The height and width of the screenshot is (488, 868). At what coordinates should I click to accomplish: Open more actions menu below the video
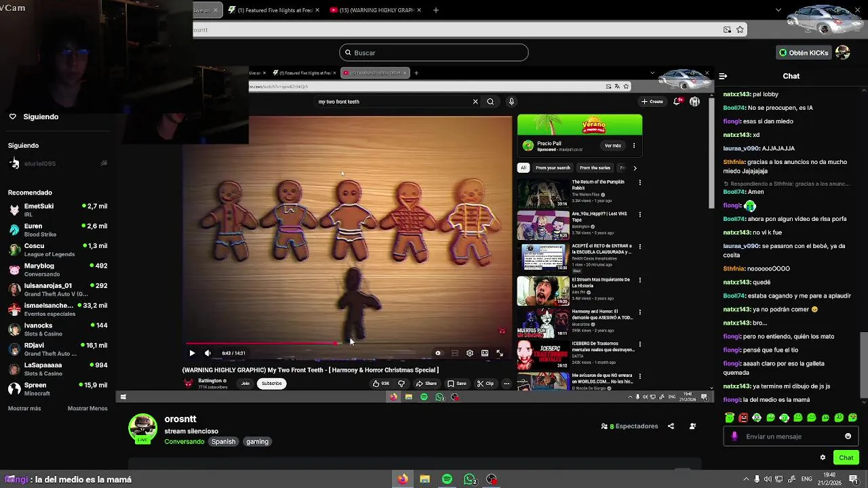[507, 384]
